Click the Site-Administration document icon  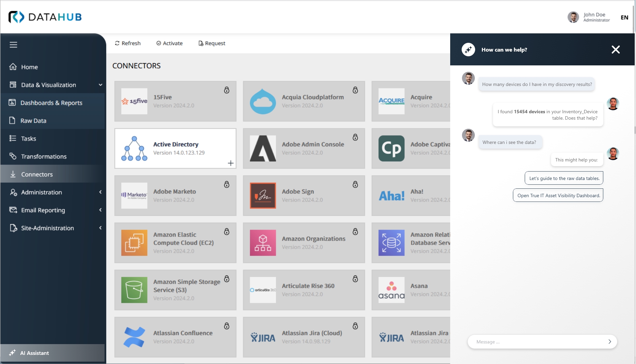coord(13,228)
